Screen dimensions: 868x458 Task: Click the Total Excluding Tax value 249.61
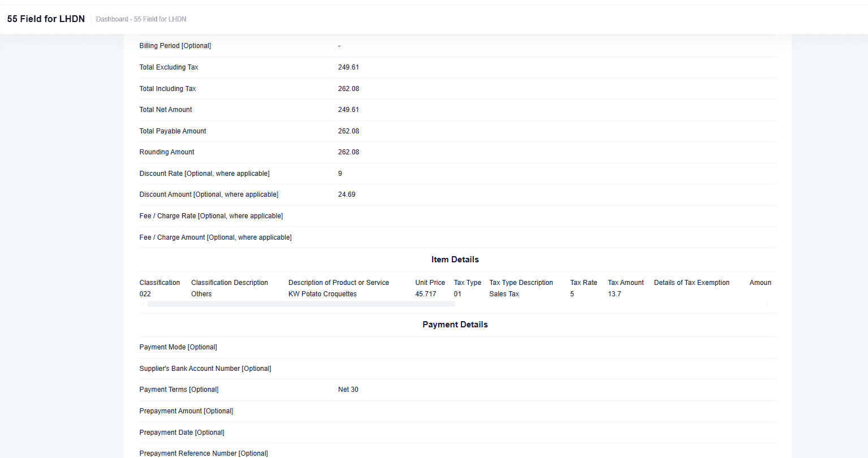pyautogui.click(x=348, y=67)
